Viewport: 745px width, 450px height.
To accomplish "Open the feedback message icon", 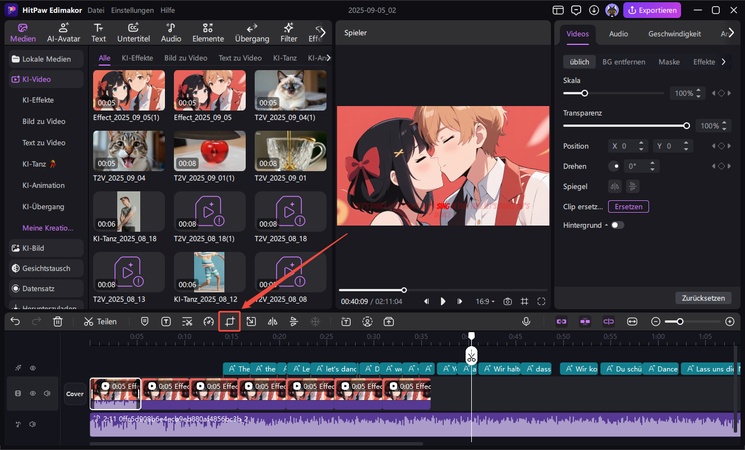I will pyautogui.click(x=576, y=10).
